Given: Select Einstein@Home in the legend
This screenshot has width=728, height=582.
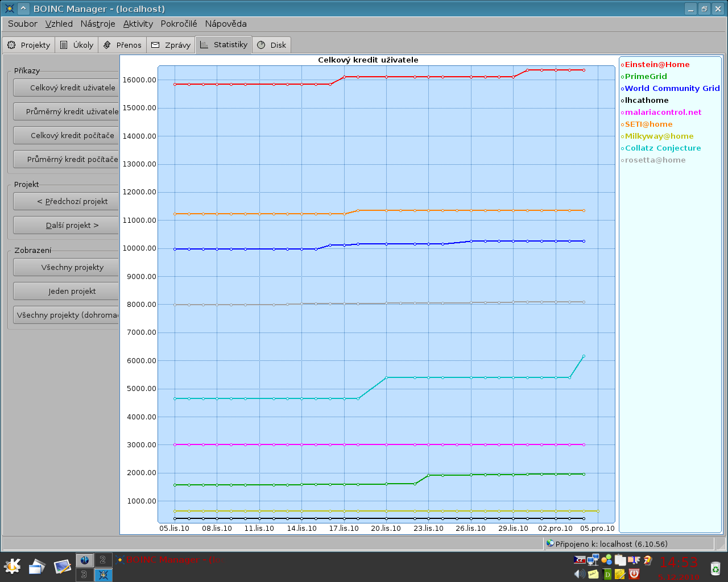Looking at the screenshot, I should pos(655,65).
